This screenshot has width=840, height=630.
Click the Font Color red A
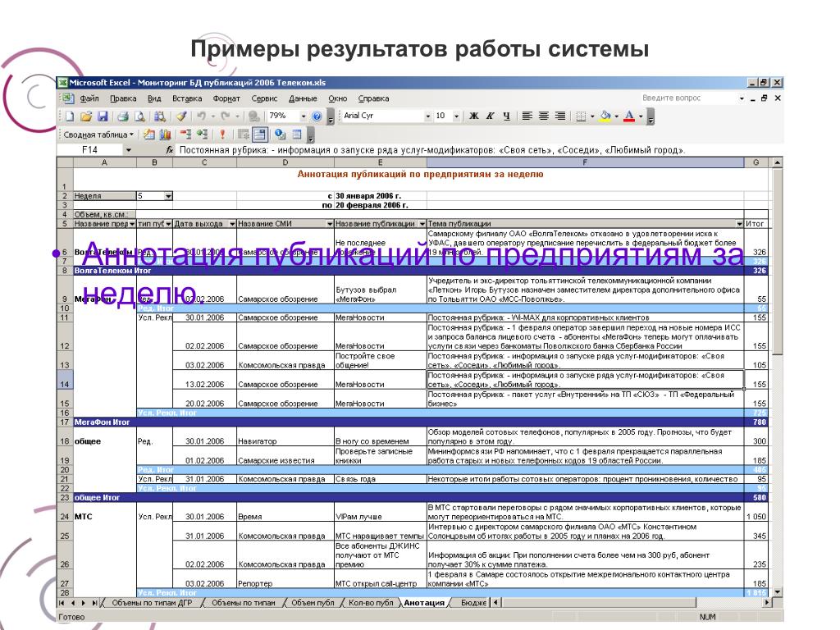click(629, 116)
